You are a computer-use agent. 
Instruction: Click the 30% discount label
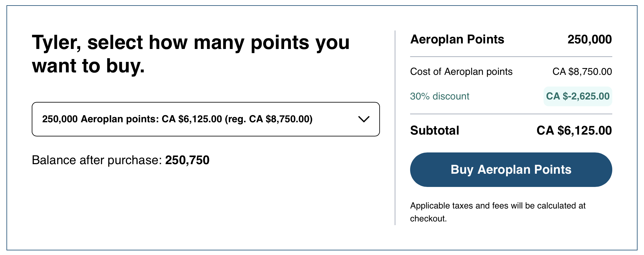point(440,96)
